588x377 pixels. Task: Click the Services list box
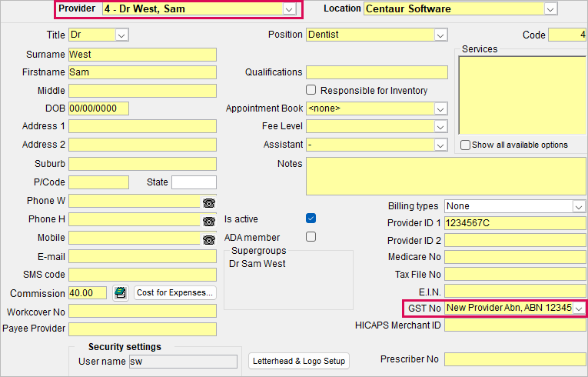[x=523, y=95]
